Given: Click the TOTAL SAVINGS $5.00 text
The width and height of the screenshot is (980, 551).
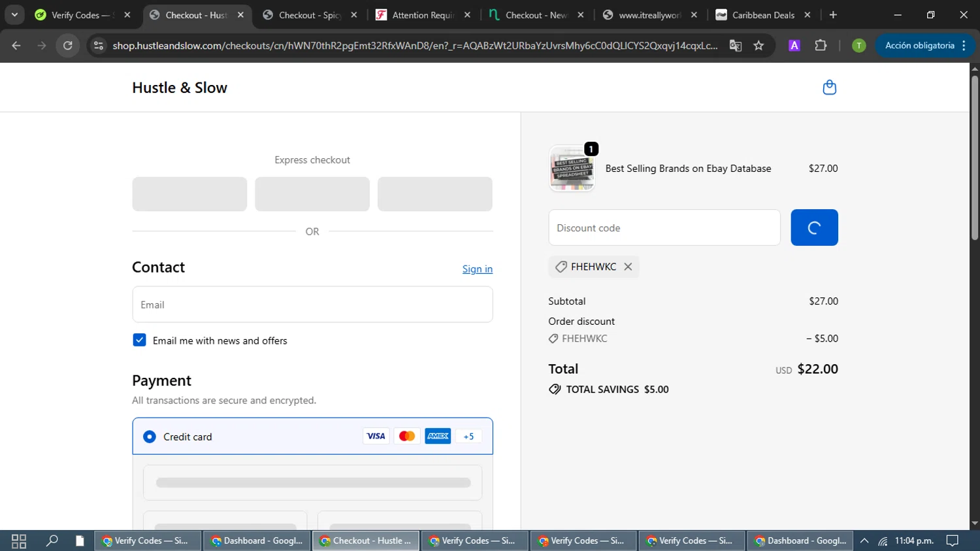Looking at the screenshot, I should 617,390.
